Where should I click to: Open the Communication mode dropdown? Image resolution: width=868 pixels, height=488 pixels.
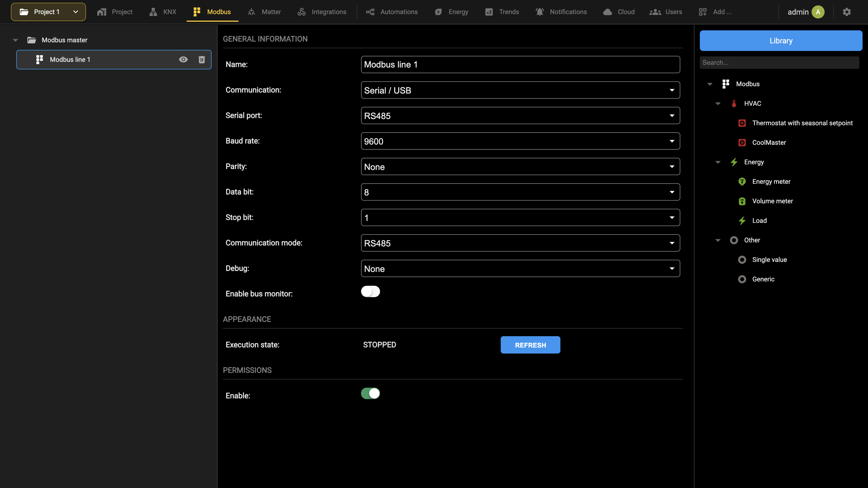[520, 243]
